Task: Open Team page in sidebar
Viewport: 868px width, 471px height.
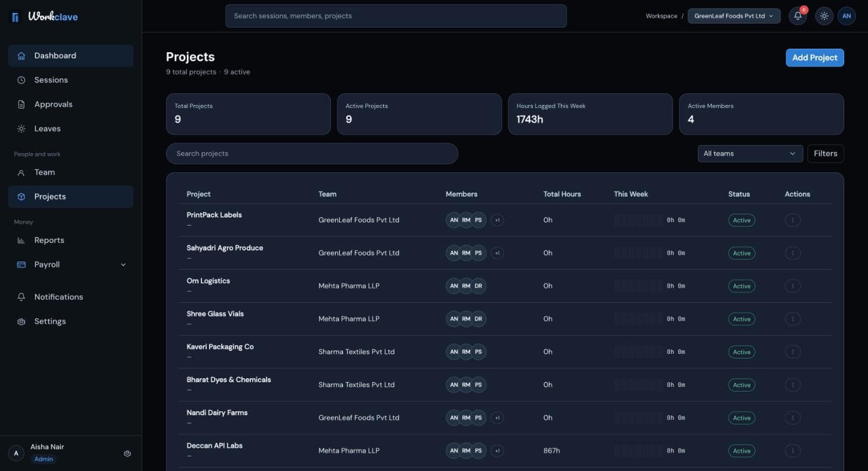Action: (71, 172)
